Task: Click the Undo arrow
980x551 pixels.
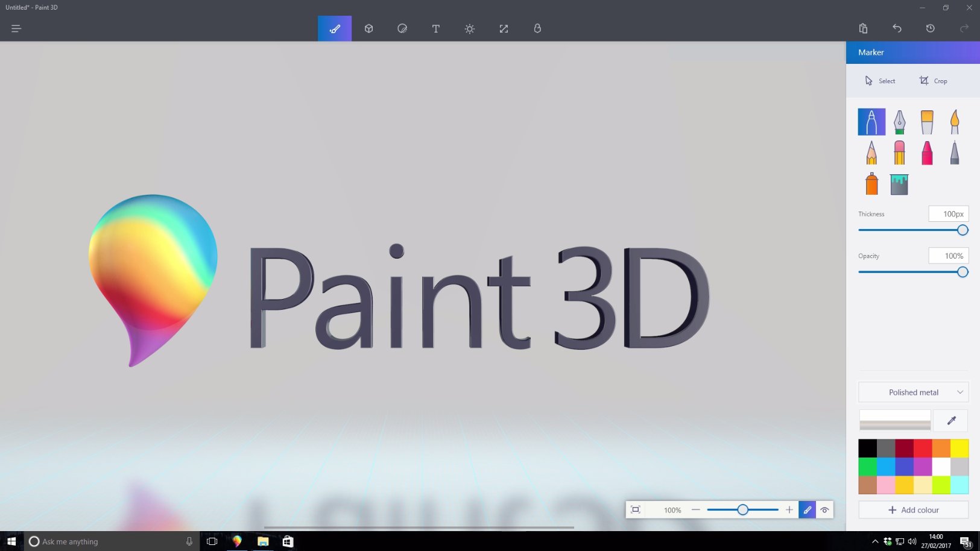Action: point(897,28)
